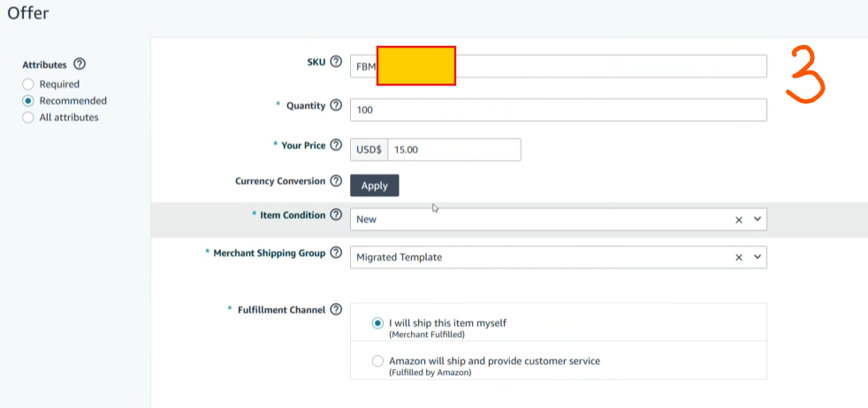The image size is (868, 408).
Task: Click the Your Price amount field
Action: (453, 150)
